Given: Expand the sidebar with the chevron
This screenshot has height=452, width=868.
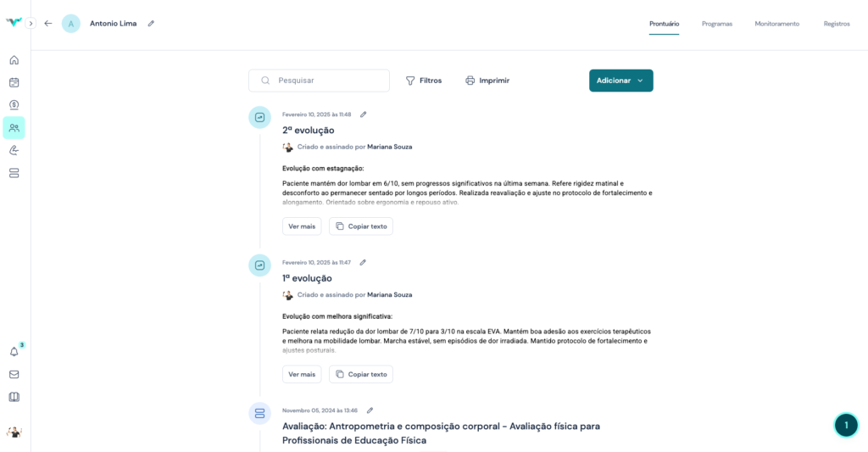Looking at the screenshot, I should [x=31, y=24].
